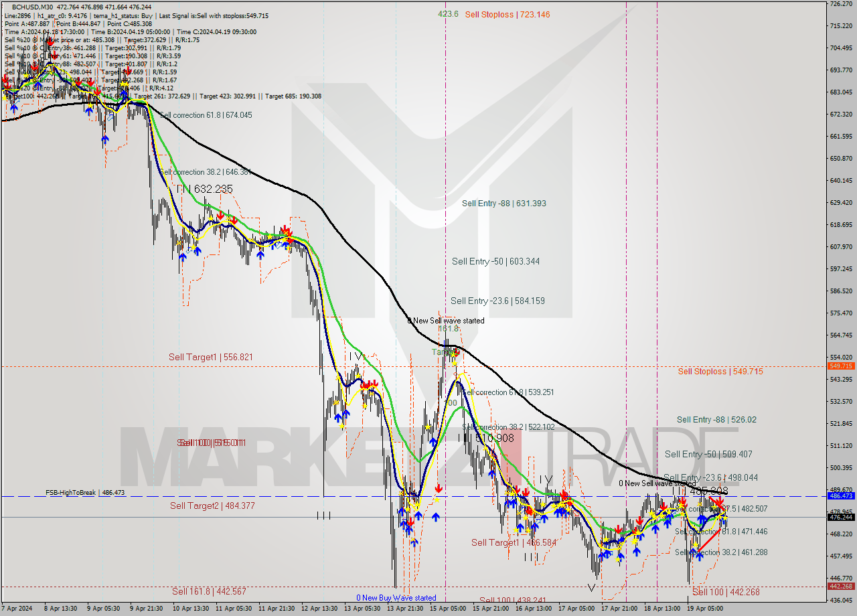Click the '510.908' wave label
The width and height of the screenshot is (857, 616).
click(x=495, y=438)
